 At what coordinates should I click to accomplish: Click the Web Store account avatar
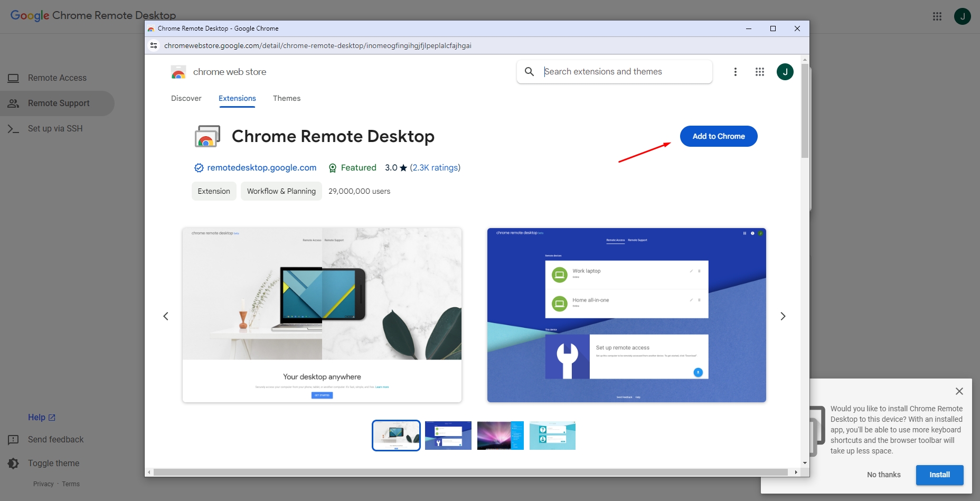(x=785, y=72)
